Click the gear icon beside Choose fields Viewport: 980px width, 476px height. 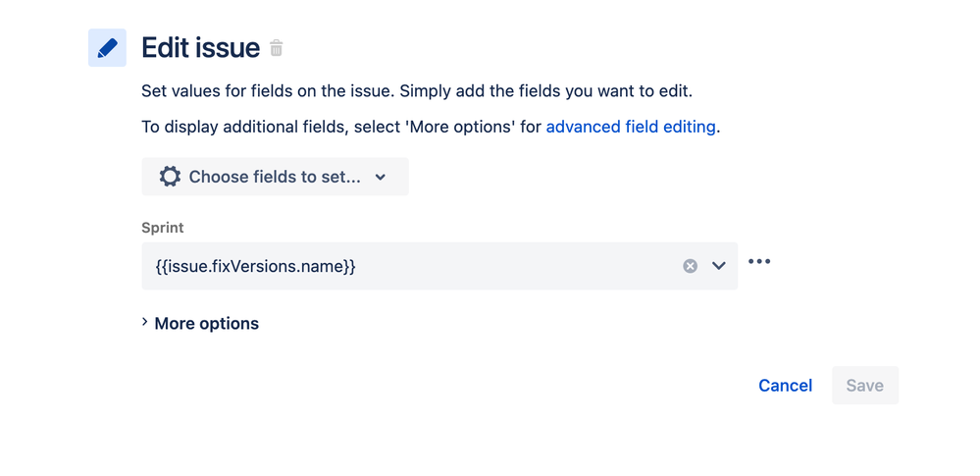[170, 177]
